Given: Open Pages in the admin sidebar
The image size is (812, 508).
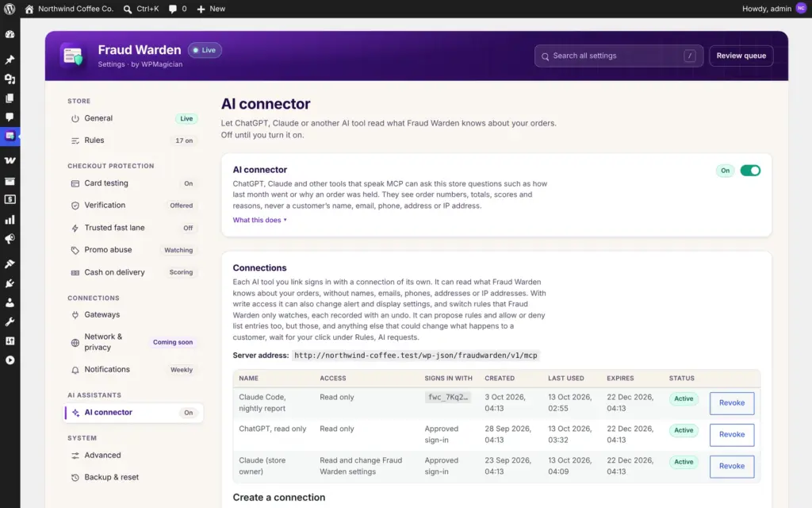Looking at the screenshot, I should [10, 98].
